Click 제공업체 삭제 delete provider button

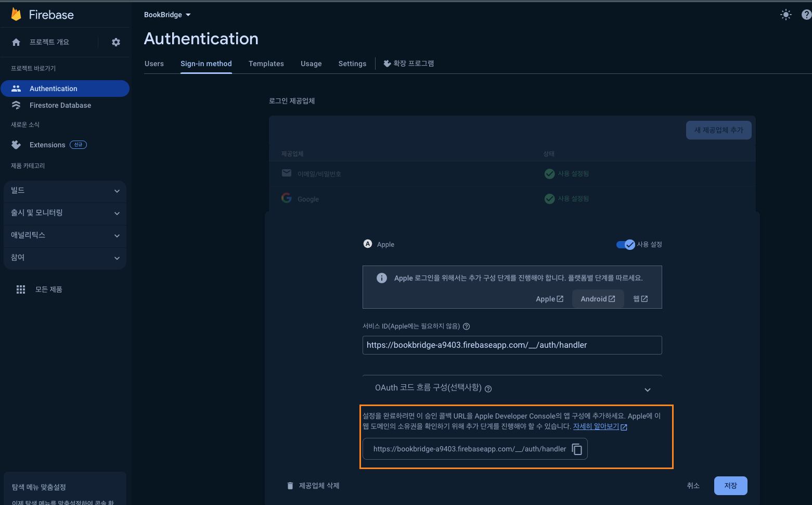pyautogui.click(x=313, y=486)
